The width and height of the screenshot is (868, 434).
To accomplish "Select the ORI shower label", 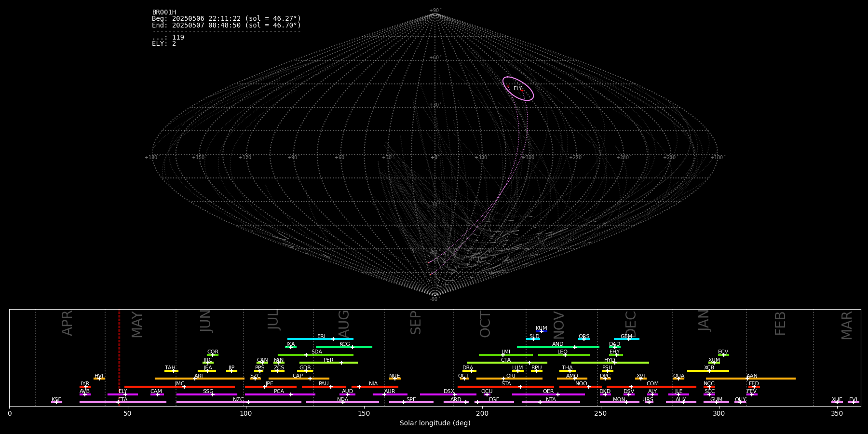I will tap(511, 376).
